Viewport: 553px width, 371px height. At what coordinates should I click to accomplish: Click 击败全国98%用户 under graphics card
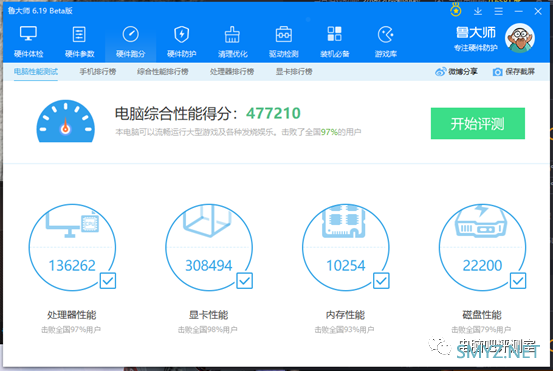pyautogui.click(x=207, y=330)
